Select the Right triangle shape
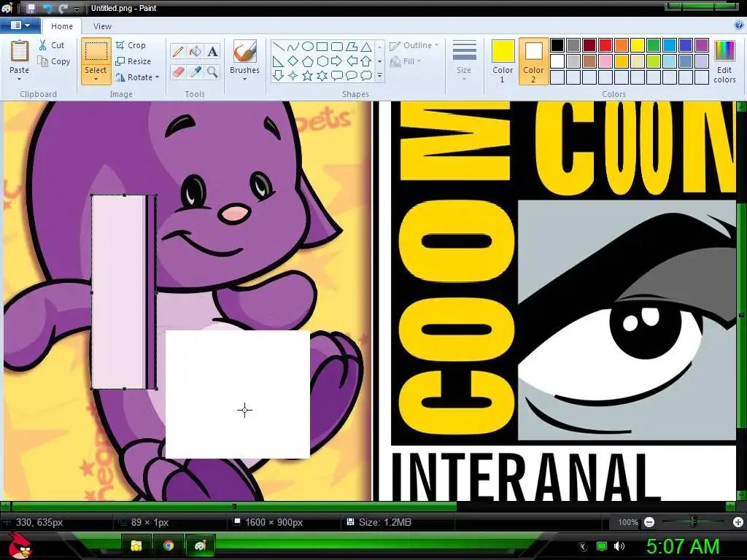Image resolution: width=747 pixels, height=560 pixels. pos(279,61)
